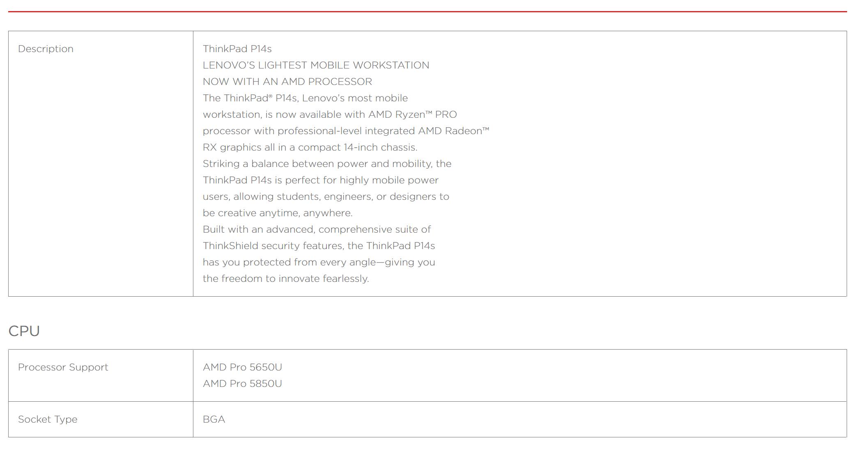Click the freedom to innovate fearlessly line

coord(286,279)
